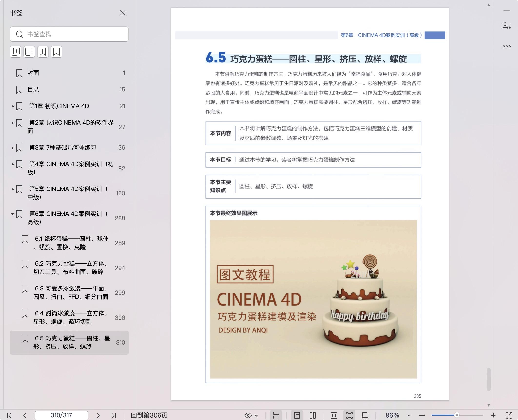The width and height of the screenshot is (518, 420).
Task: Expand 第2章 认识CINEMA 4D的软件界面 bookmark
Action: pyautogui.click(x=12, y=123)
